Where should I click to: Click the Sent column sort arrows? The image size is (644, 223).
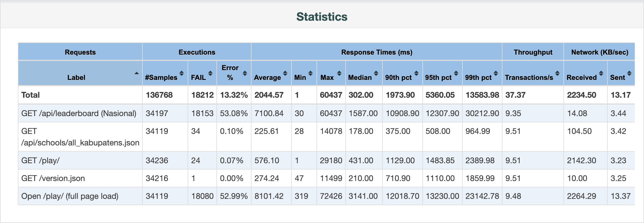[x=629, y=73]
